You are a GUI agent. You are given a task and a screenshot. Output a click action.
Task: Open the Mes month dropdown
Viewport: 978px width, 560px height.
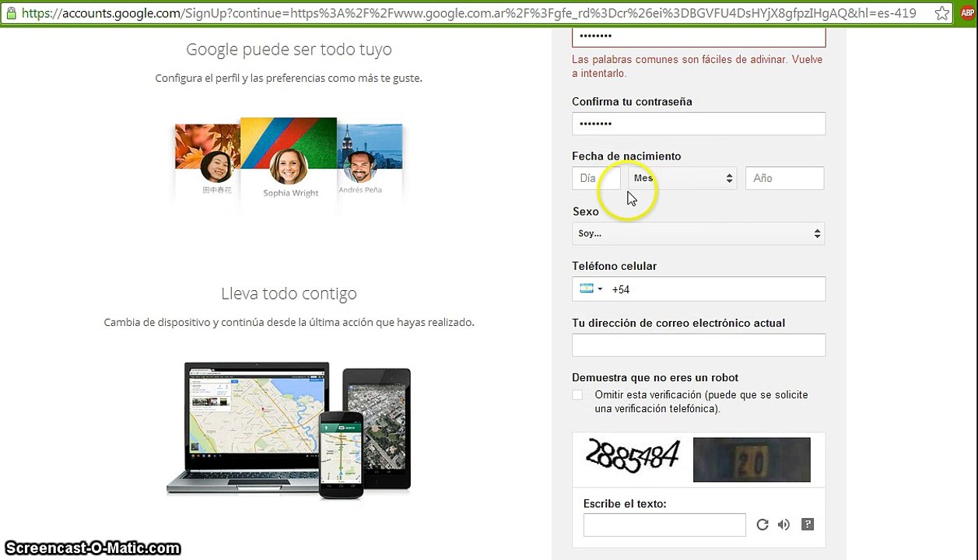682,178
